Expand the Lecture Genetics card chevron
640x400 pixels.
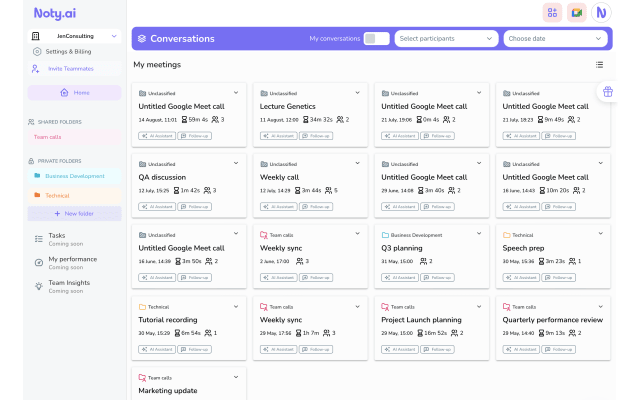point(358,93)
